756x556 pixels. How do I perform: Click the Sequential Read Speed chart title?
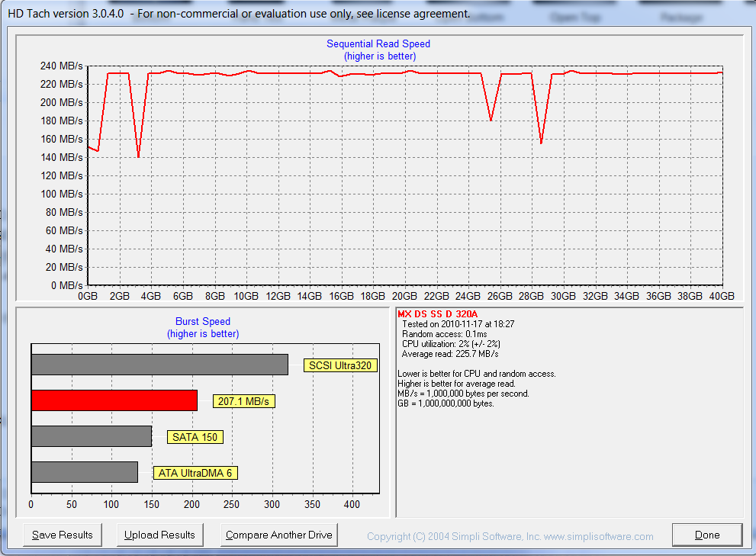[378, 44]
